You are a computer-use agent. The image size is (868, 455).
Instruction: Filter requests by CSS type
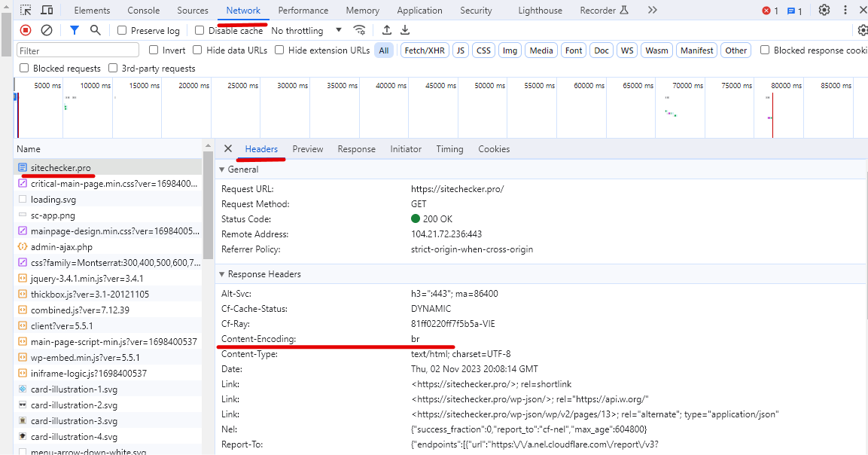483,50
